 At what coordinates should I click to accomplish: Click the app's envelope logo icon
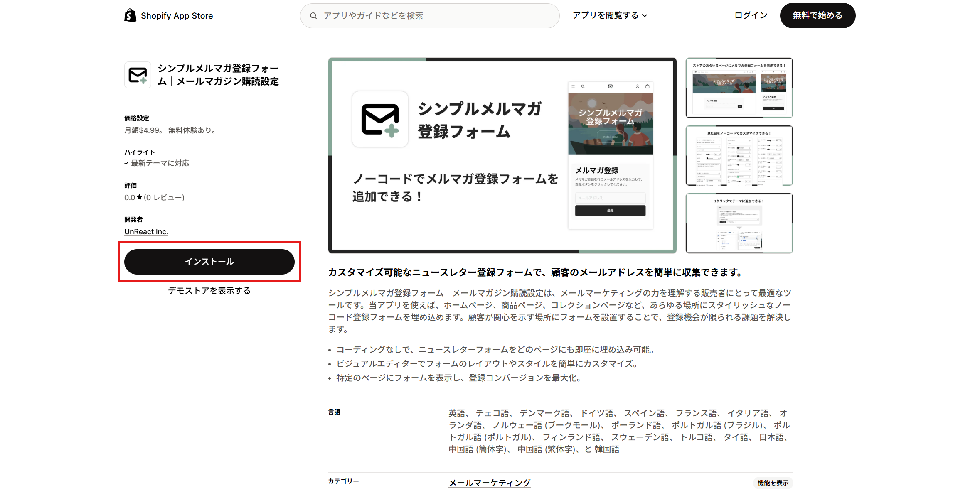click(137, 75)
